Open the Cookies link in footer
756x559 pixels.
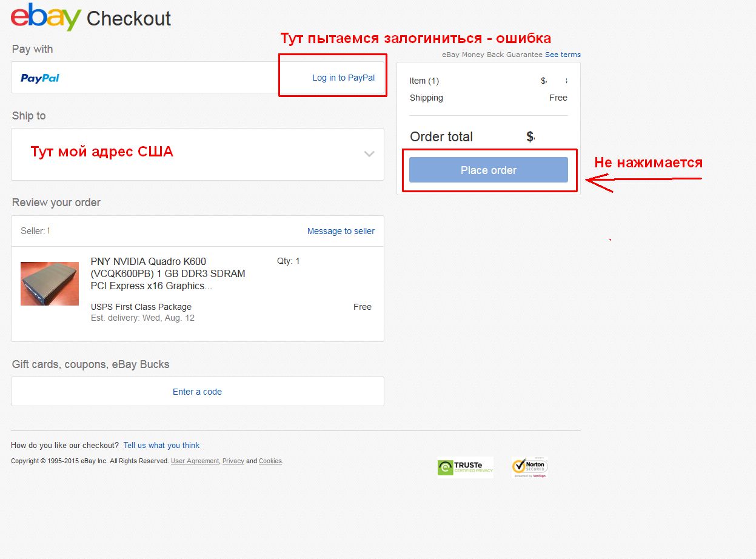[x=270, y=461]
